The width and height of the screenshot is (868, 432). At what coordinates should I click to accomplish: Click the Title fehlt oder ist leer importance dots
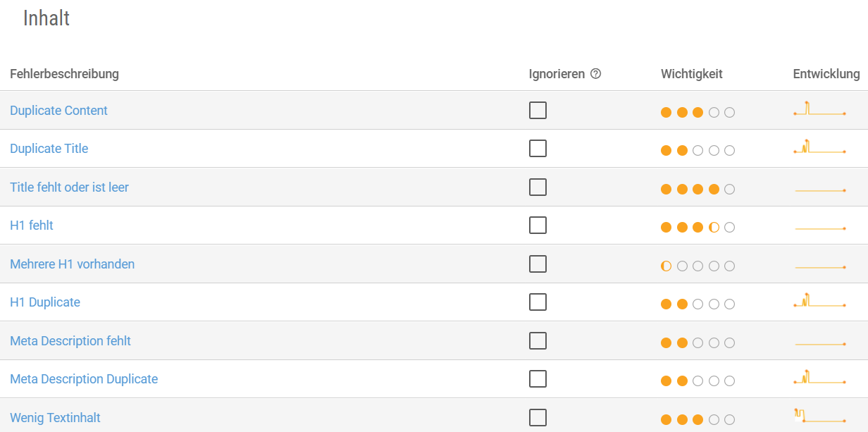[x=697, y=189]
